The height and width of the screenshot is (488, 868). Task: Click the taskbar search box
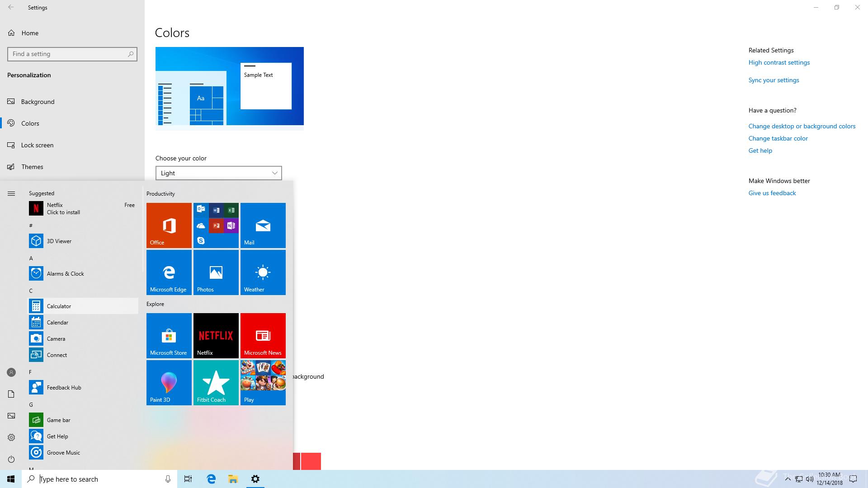99,479
